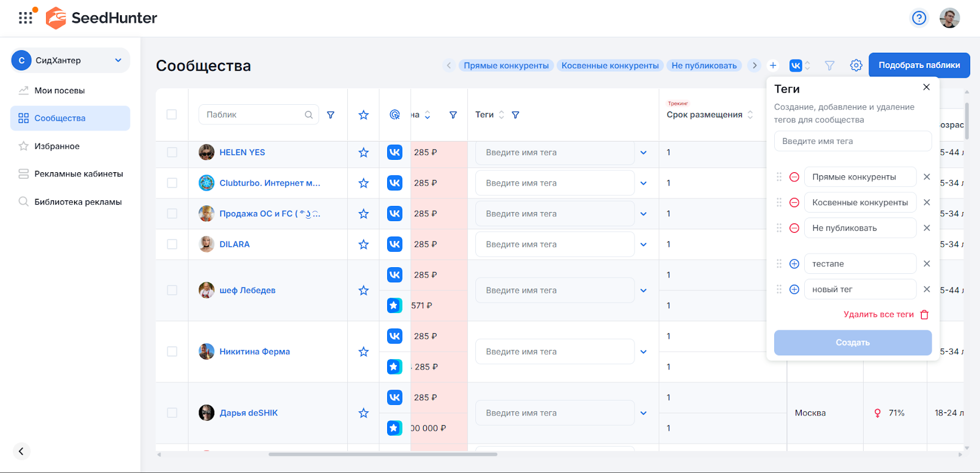Open the apps grid menu icon

click(25, 18)
